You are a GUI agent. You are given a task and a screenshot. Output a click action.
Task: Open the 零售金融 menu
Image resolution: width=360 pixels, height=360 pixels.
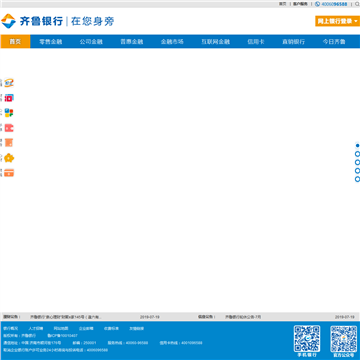[51, 42]
